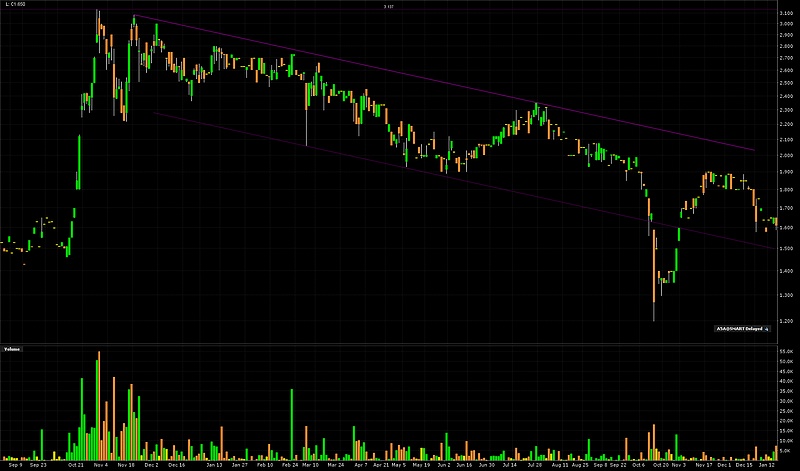The image size is (800, 471).
Task: Click the Jul 28 date label
Action: pyautogui.click(x=535, y=465)
